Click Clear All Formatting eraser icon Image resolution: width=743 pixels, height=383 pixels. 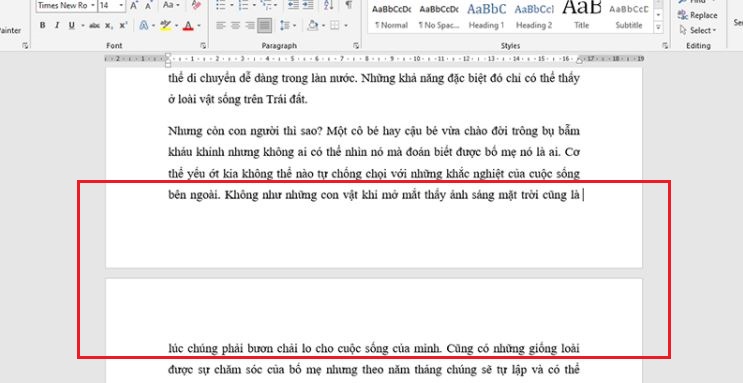[196, 5]
